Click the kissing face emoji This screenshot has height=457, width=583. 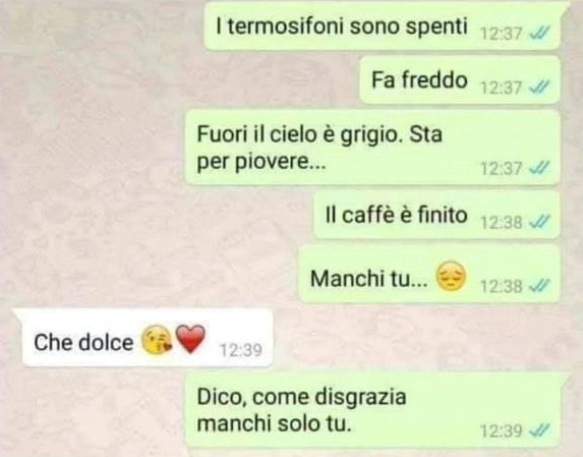157,340
